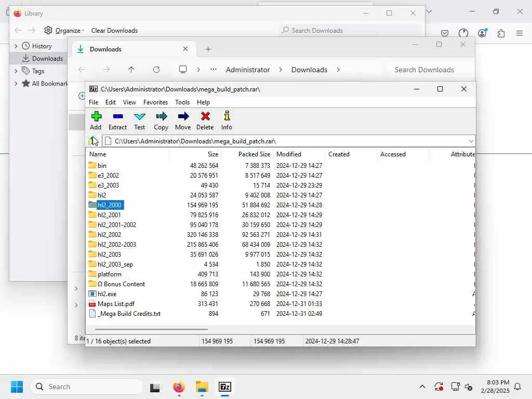Expand History in Library sidebar

click(x=16, y=46)
